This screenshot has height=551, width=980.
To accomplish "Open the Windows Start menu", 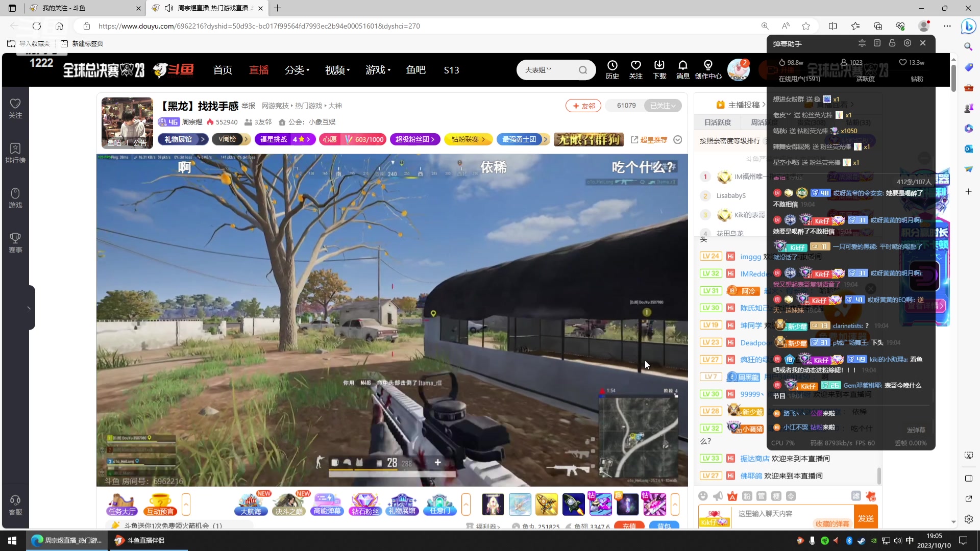I will 13,540.
